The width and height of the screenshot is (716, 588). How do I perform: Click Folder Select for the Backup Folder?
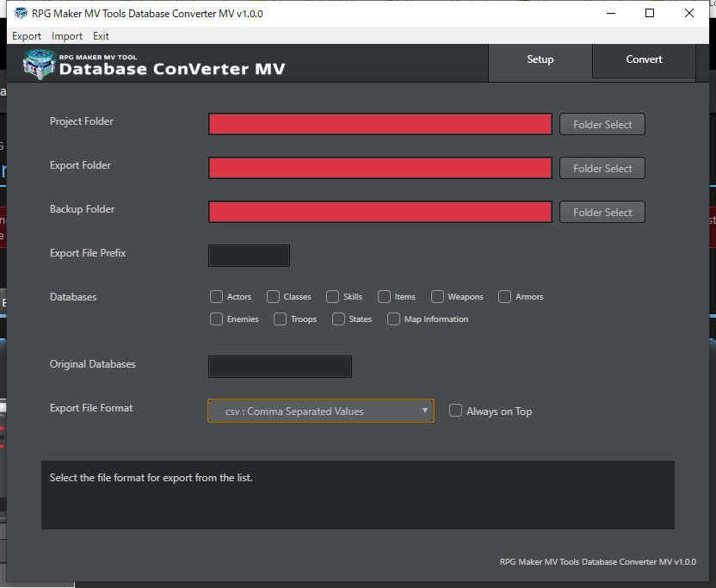click(602, 212)
